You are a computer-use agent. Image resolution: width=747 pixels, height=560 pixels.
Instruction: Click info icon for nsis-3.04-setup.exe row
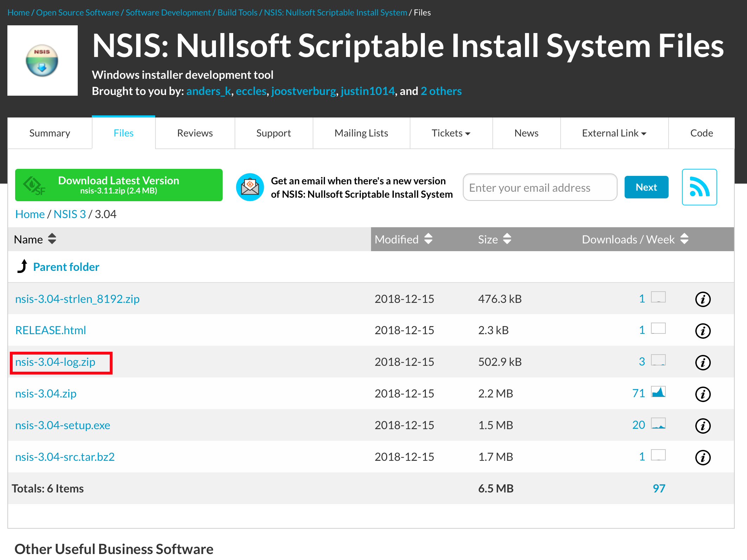coord(703,426)
